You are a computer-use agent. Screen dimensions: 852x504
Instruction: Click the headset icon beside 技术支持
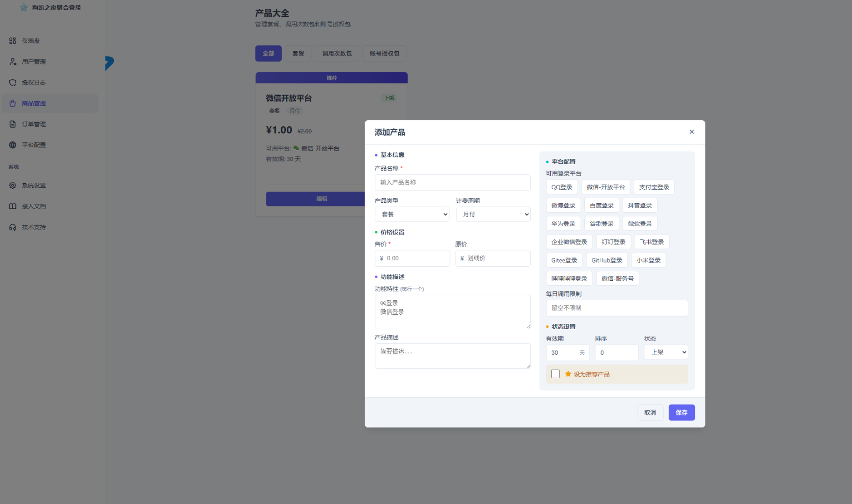[x=13, y=227]
